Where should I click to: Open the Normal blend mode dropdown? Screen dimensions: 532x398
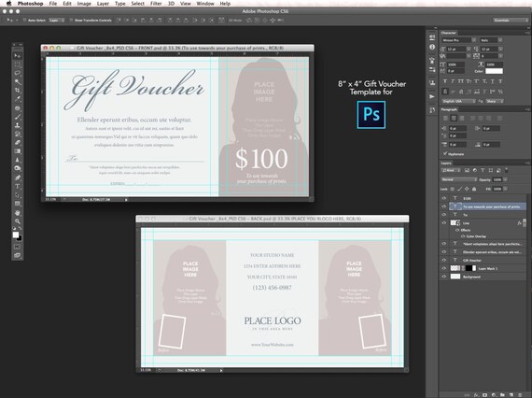[459, 179]
